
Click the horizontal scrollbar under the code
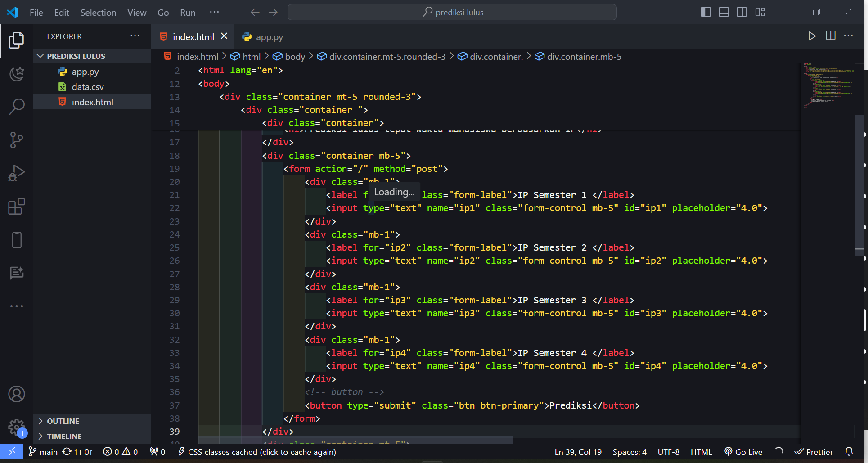[x=355, y=440]
